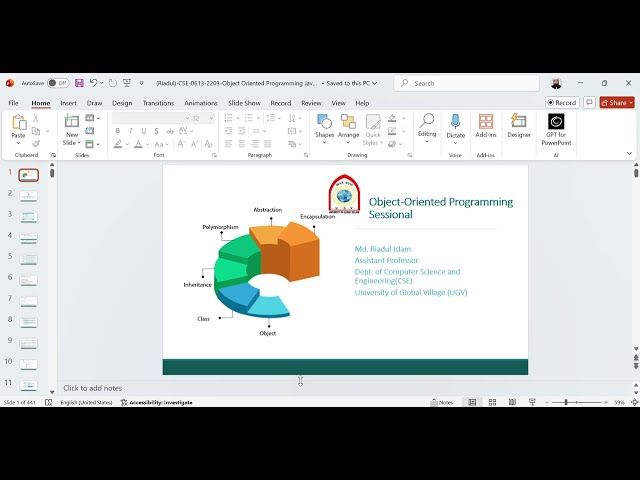Image resolution: width=640 pixels, height=480 pixels.
Task: Toggle the Notes pane
Action: tap(442, 402)
